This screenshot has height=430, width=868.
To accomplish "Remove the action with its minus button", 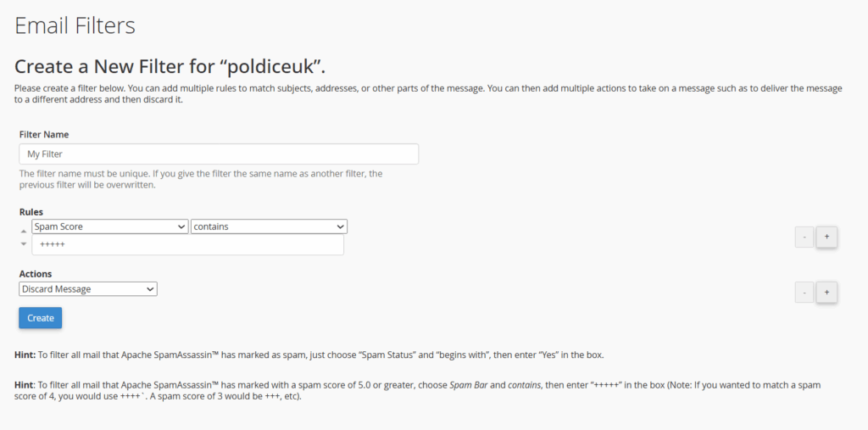I will tap(804, 293).
